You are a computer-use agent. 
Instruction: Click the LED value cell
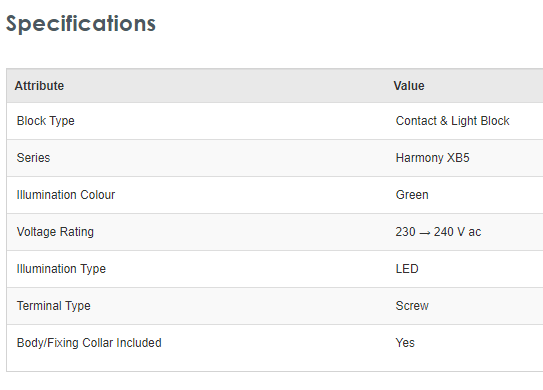coord(407,269)
